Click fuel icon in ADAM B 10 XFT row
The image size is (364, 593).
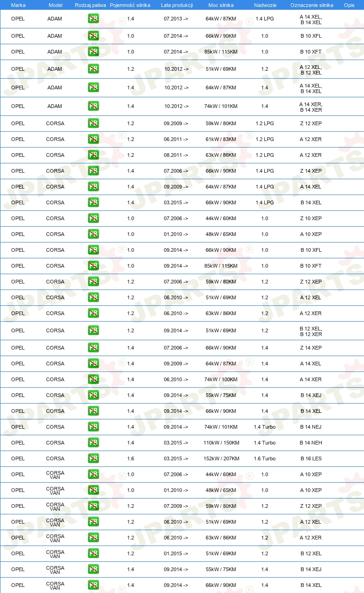click(93, 52)
